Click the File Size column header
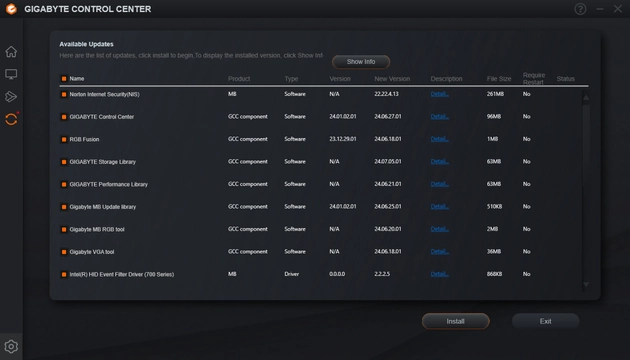The image size is (630, 360). pos(499,79)
